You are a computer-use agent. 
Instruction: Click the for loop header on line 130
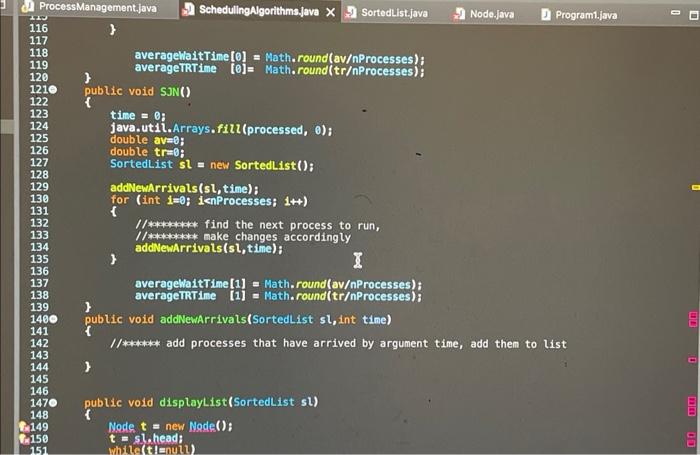tap(208, 200)
